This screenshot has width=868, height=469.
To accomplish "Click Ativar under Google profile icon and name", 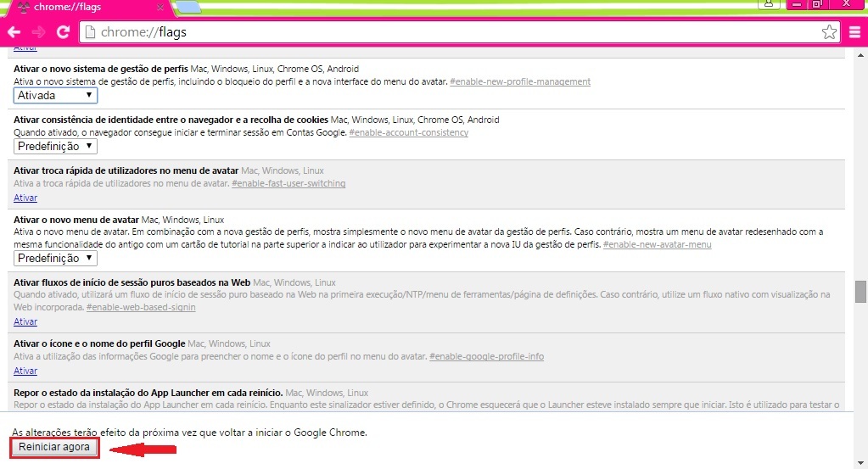I will (25, 371).
